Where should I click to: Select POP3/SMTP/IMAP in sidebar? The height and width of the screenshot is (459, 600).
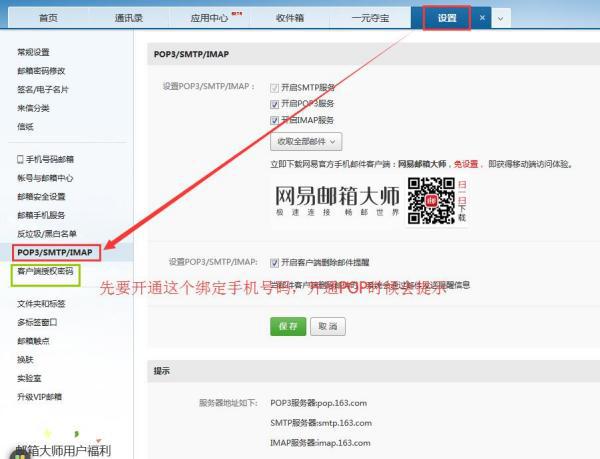click(x=55, y=252)
